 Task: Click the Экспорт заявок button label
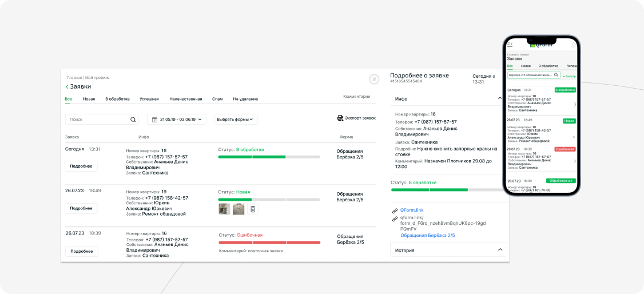coord(360,118)
